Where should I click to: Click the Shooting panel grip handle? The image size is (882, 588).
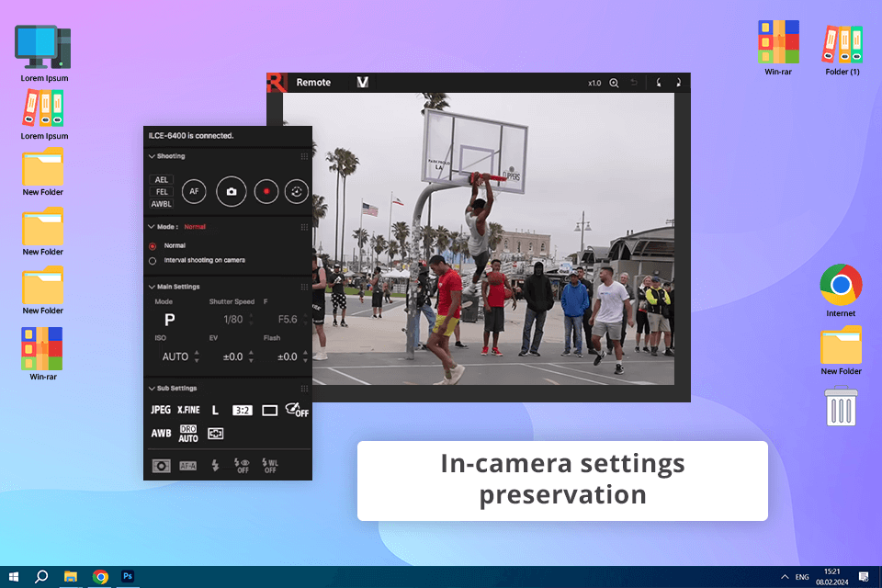(304, 156)
